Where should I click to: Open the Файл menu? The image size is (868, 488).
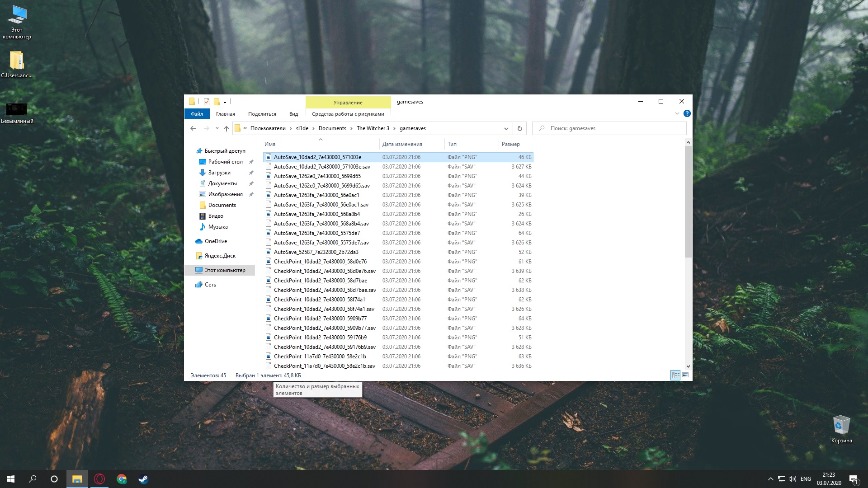click(x=197, y=114)
